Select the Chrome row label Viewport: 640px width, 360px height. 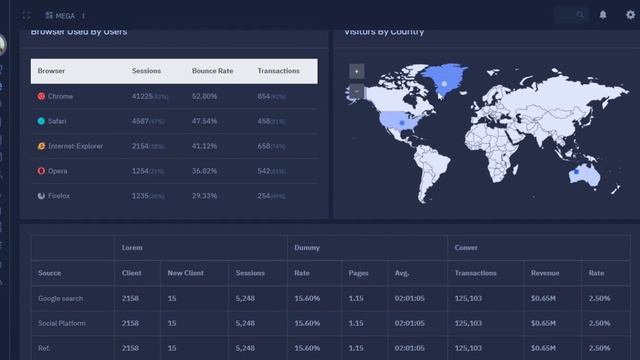pyautogui.click(x=60, y=96)
